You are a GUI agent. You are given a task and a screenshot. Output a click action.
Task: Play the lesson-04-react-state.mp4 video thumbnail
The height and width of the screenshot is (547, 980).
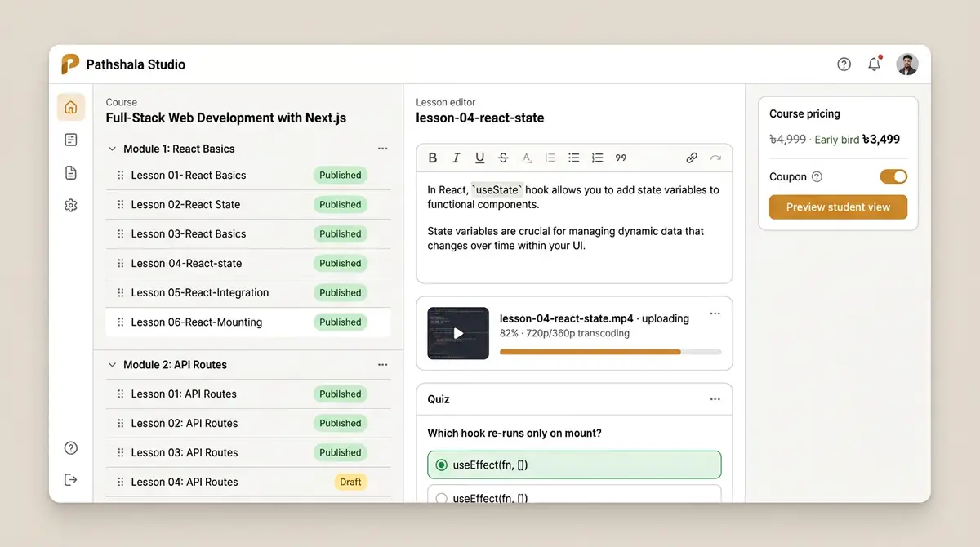click(x=458, y=333)
